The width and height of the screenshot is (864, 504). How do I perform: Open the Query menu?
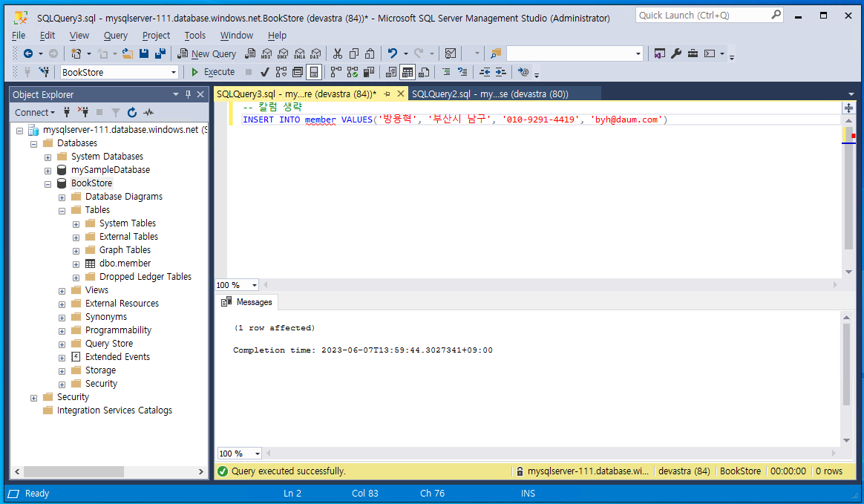116,35
